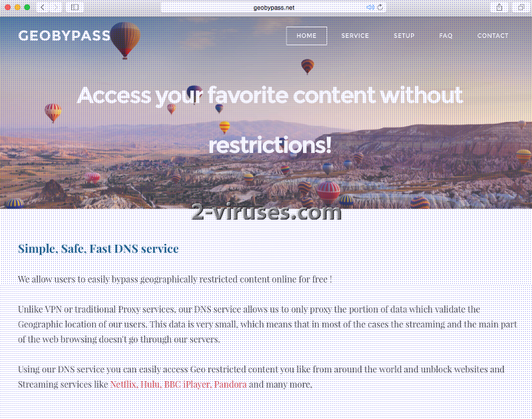Click the geobypass.net address bar
532x419 pixels.
click(274, 7)
